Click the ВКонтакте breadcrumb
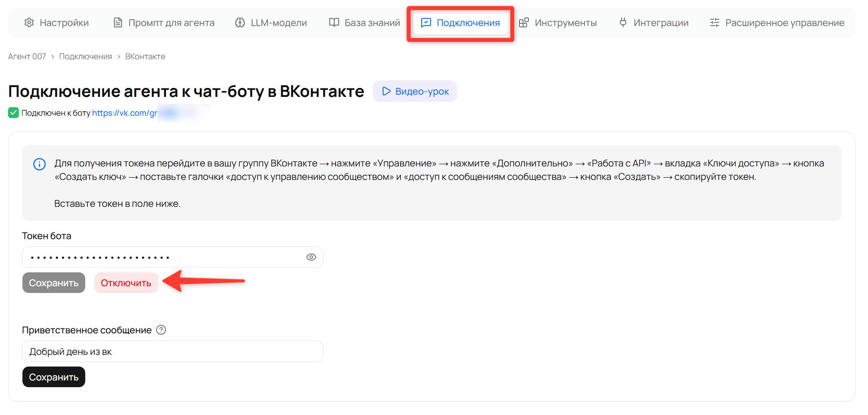The width and height of the screenshot is (868, 415). click(145, 57)
